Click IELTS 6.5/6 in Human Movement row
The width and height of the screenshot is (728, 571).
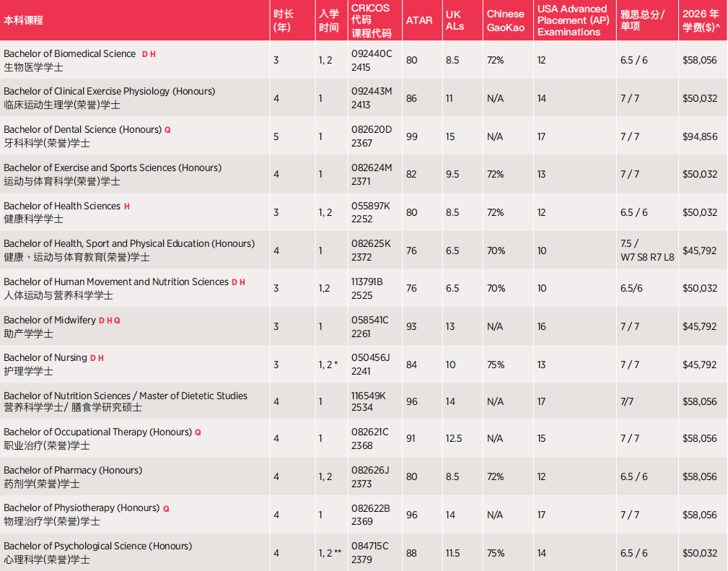pos(631,289)
